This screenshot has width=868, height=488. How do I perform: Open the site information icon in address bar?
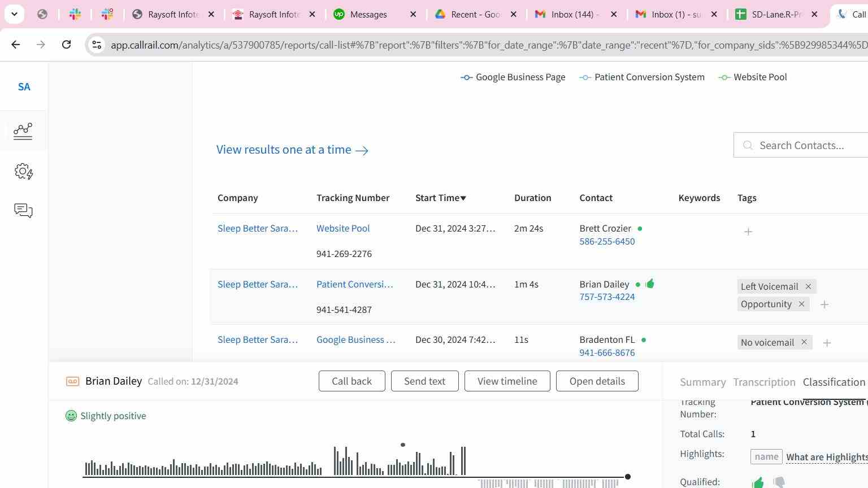point(97,45)
